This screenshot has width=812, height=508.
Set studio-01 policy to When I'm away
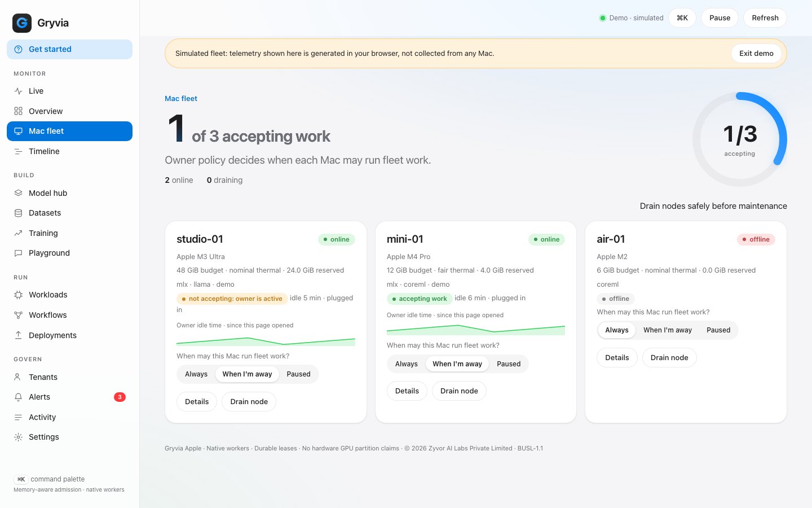coord(247,374)
